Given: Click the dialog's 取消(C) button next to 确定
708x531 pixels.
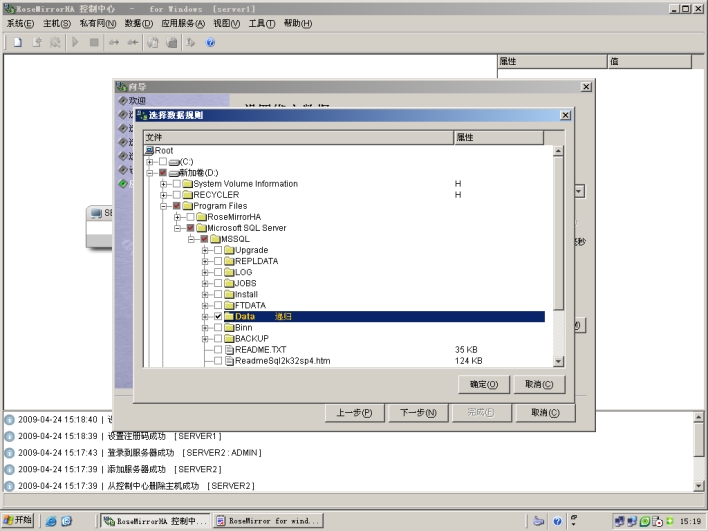Looking at the screenshot, I should coord(540,385).
